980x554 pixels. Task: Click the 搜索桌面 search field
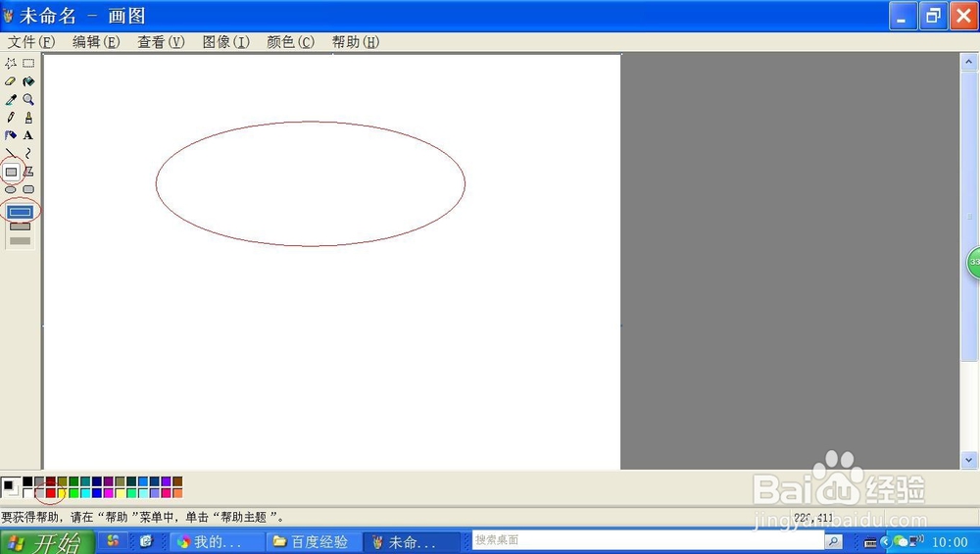(648, 540)
